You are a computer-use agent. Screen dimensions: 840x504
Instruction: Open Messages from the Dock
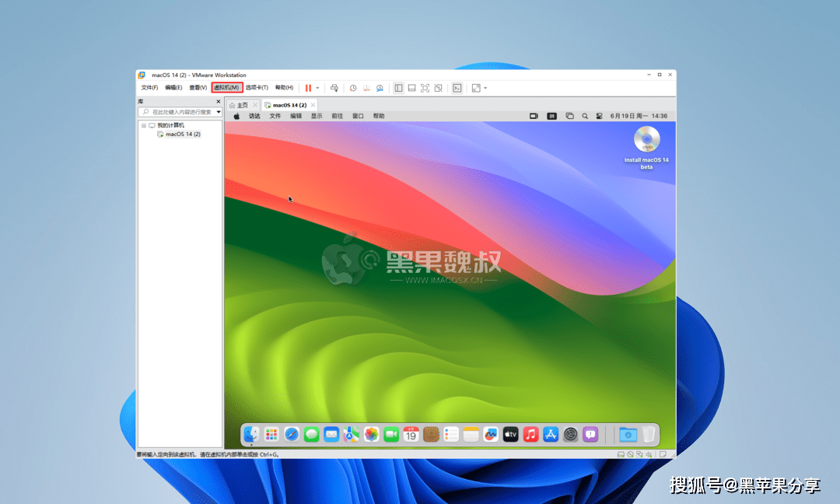(x=311, y=434)
